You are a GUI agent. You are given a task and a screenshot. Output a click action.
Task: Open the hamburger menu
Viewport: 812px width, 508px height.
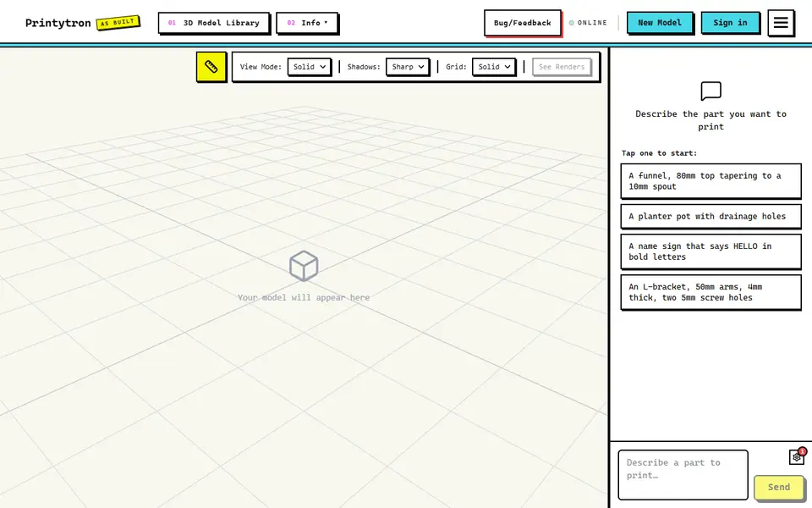[781, 22]
